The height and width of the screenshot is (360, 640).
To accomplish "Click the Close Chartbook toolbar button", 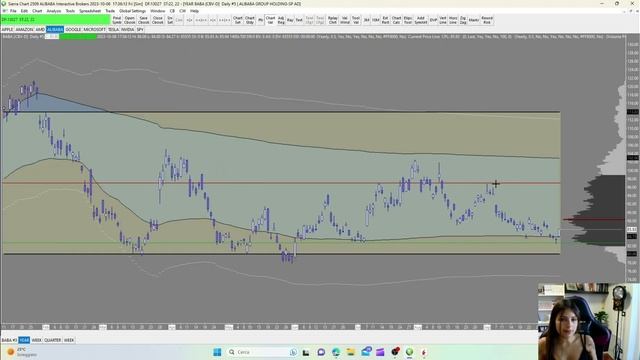I will [x=158, y=20].
